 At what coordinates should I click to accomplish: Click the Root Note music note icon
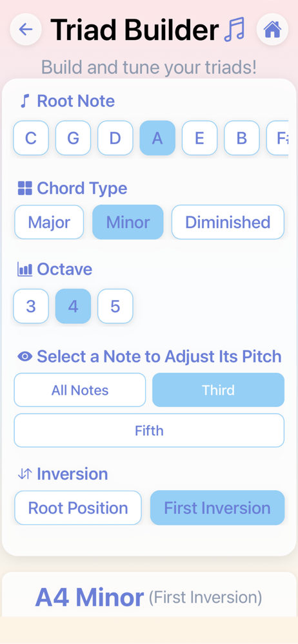tap(26, 100)
